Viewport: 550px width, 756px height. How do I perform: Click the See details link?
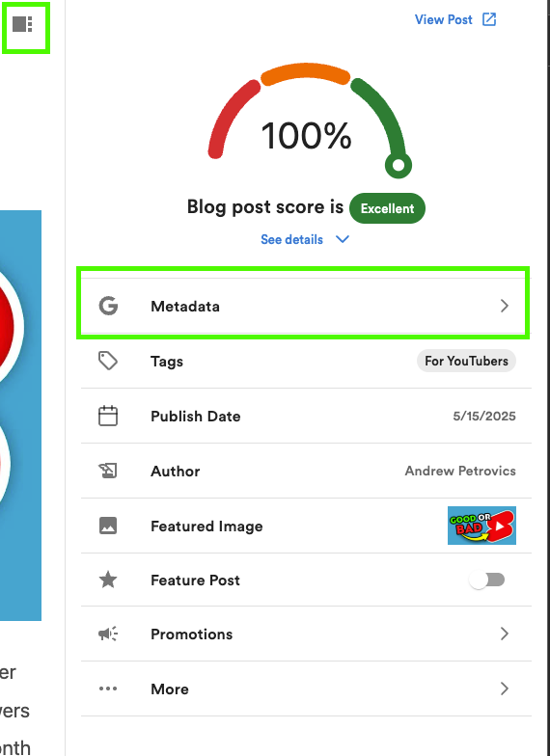click(291, 239)
